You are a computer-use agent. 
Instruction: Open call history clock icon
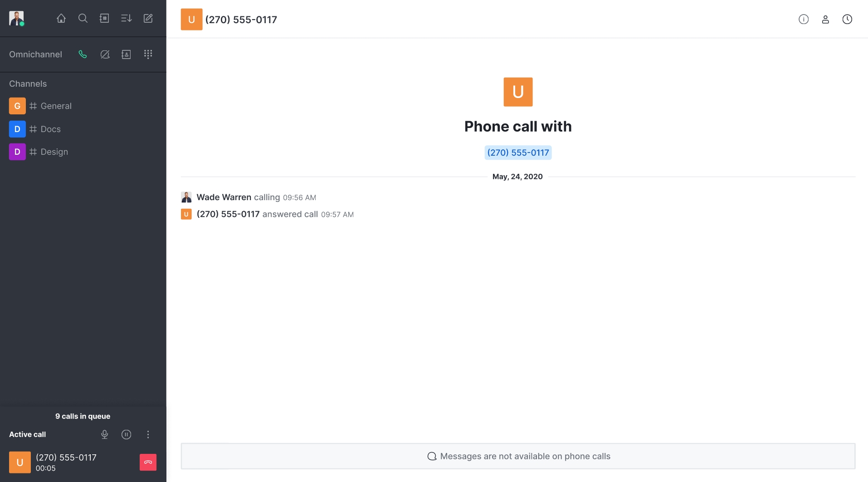(x=847, y=19)
